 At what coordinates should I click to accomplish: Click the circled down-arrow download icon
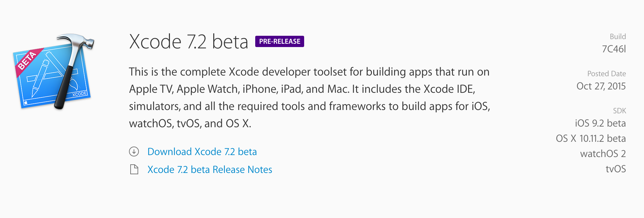pyautogui.click(x=134, y=152)
